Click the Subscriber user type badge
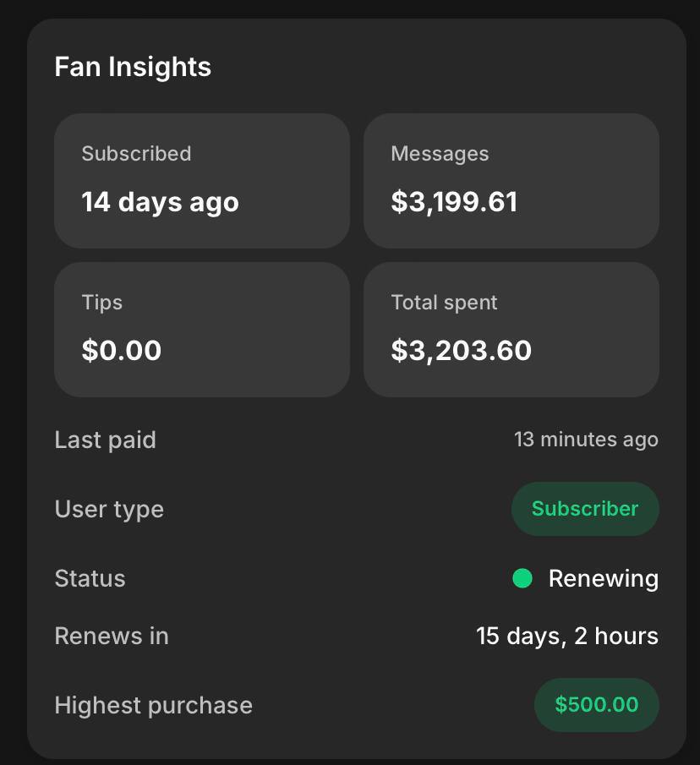This screenshot has width=700, height=765. 585,509
